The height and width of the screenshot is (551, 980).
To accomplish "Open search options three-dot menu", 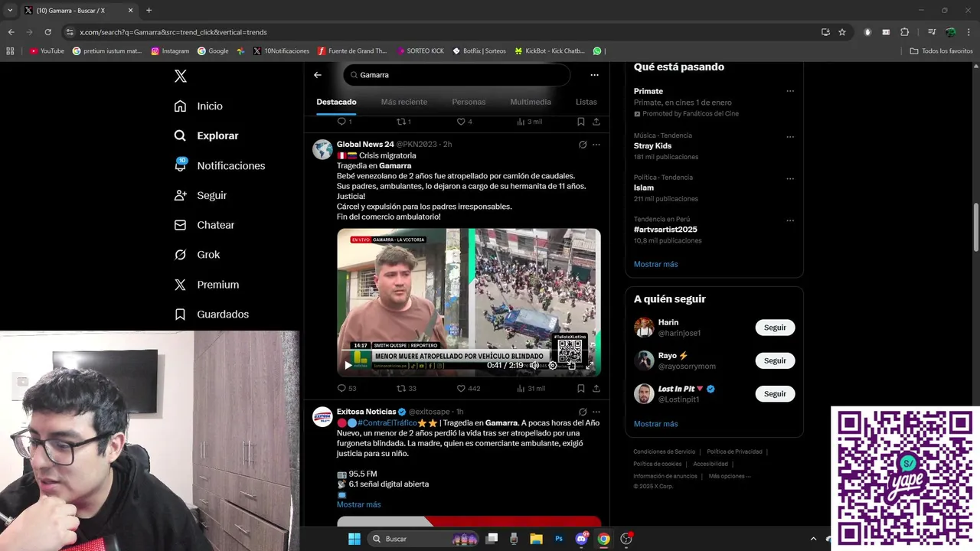I will point(594,75).
